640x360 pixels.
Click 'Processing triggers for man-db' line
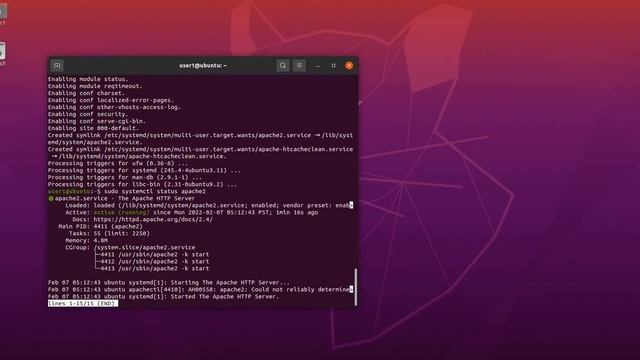[125, 178]
